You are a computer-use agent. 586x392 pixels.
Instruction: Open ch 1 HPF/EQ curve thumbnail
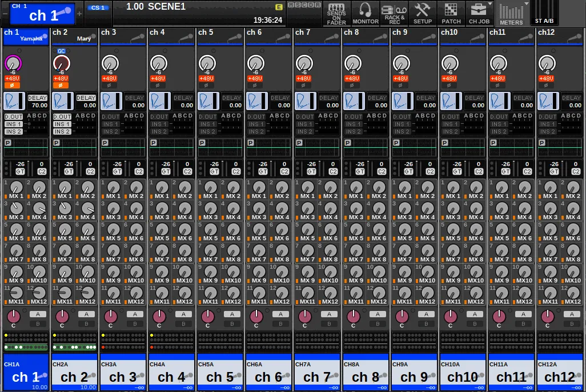(14, 101)
